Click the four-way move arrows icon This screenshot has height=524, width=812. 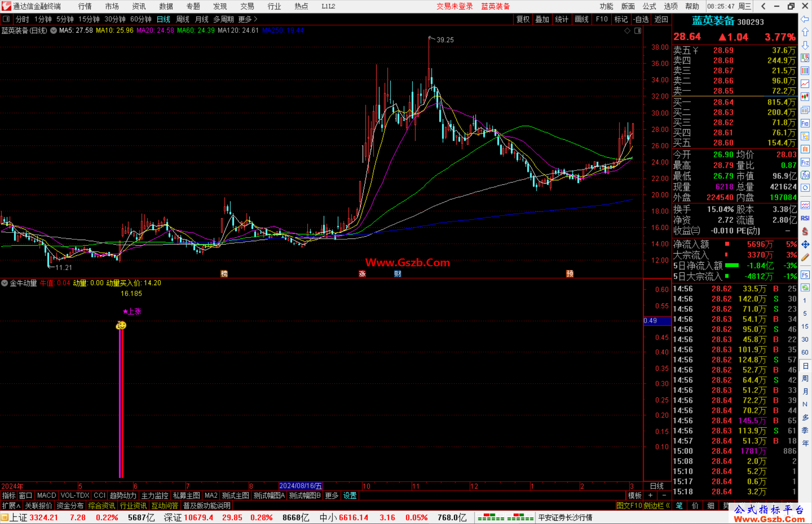coord(805,245)
